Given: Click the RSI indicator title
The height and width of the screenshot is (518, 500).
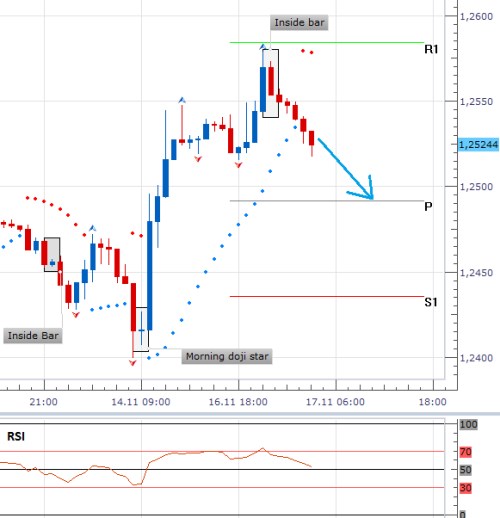Looking at the screenshot, I should pos(16,436).
